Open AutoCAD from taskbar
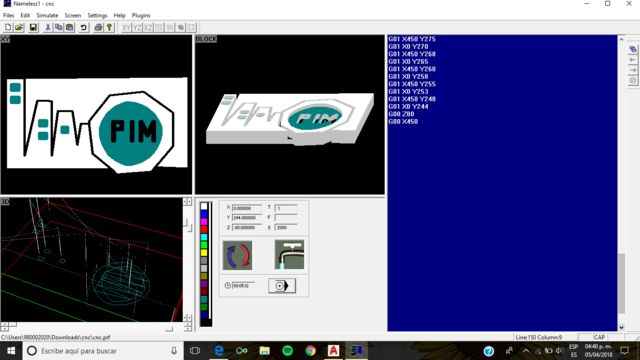The width and height of the screenshot is (640, 360). click(x=333, y=351)
